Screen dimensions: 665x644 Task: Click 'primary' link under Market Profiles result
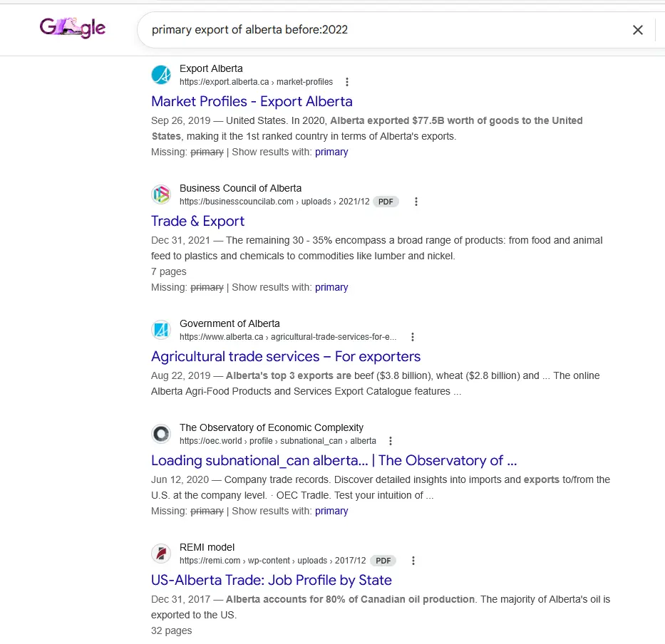pyautogui.click(x=331, y=152)
